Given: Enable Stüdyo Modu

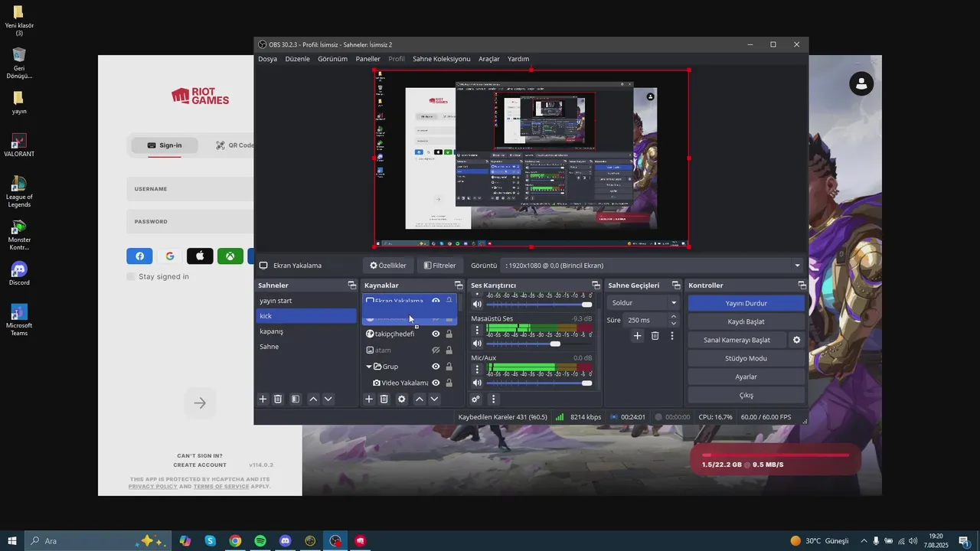Looking at the screenshot, I should [x=746, y=358].
